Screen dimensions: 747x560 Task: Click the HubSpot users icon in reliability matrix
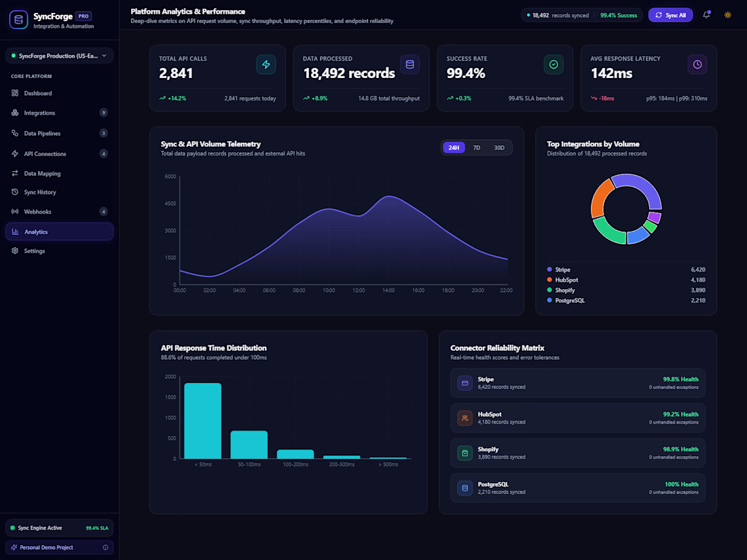465,418
